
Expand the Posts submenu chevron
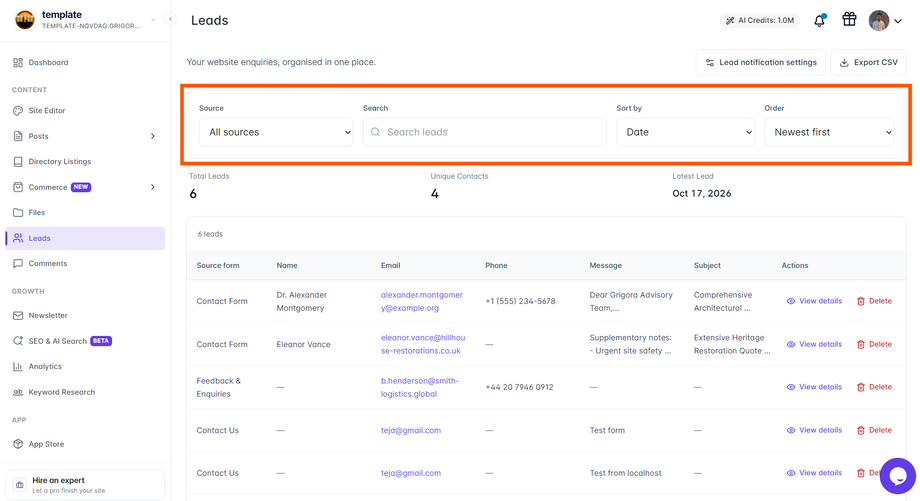pyautogui.click(x=153, y=136)
